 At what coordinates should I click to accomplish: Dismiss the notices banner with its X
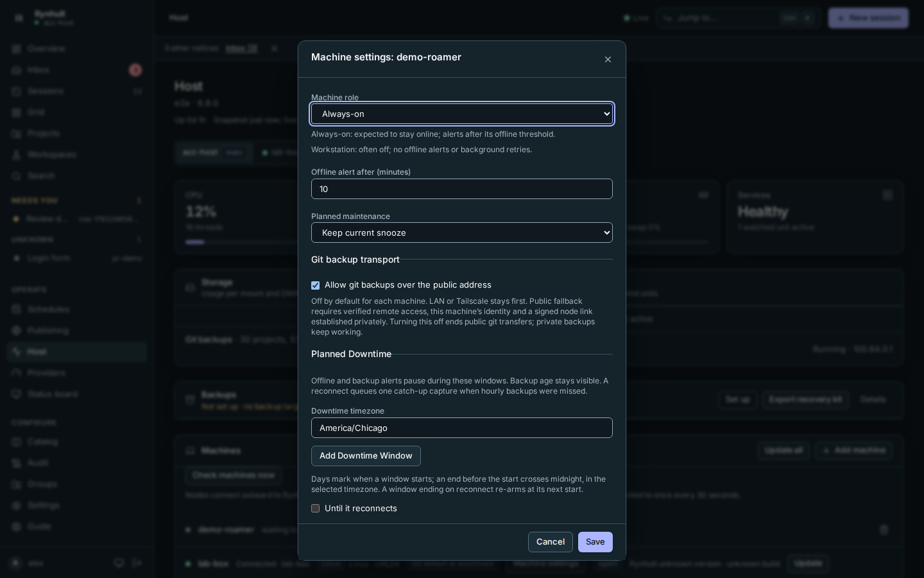(x=274, y=48)
